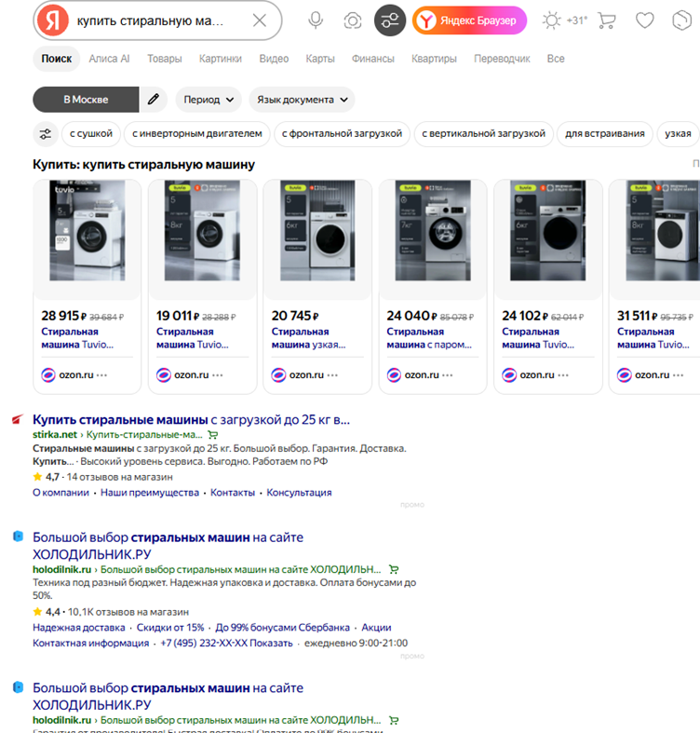
Task: Open product image priced 20 745 ₽
Action: point(317,230)
